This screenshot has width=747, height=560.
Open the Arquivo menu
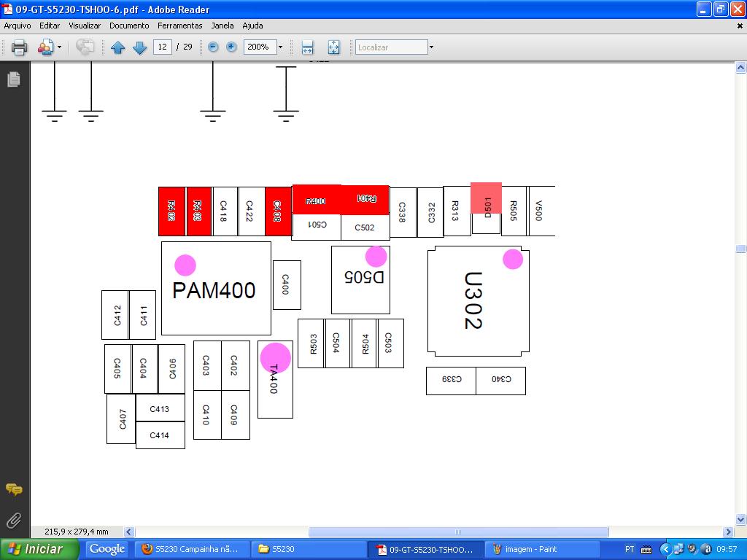click(18, 26)
